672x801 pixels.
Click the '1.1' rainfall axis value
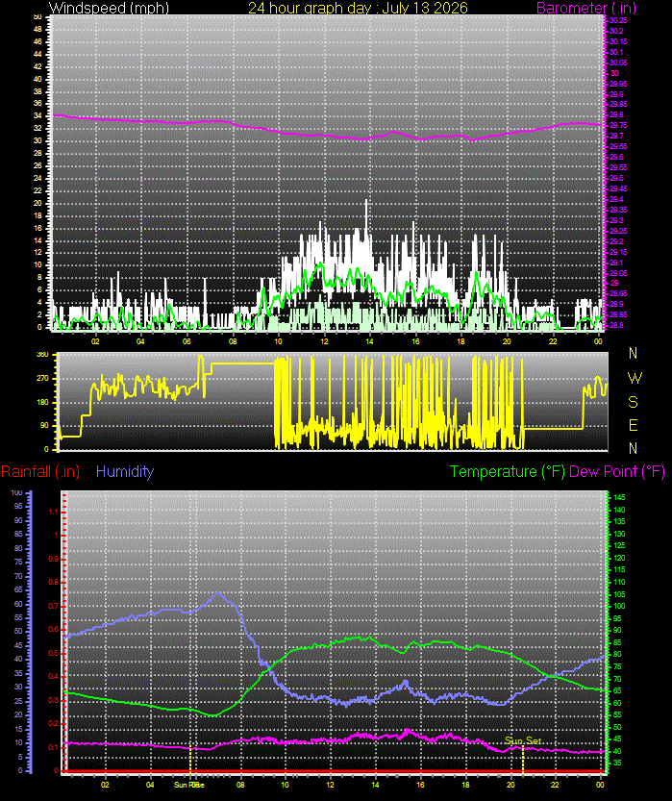53,512
